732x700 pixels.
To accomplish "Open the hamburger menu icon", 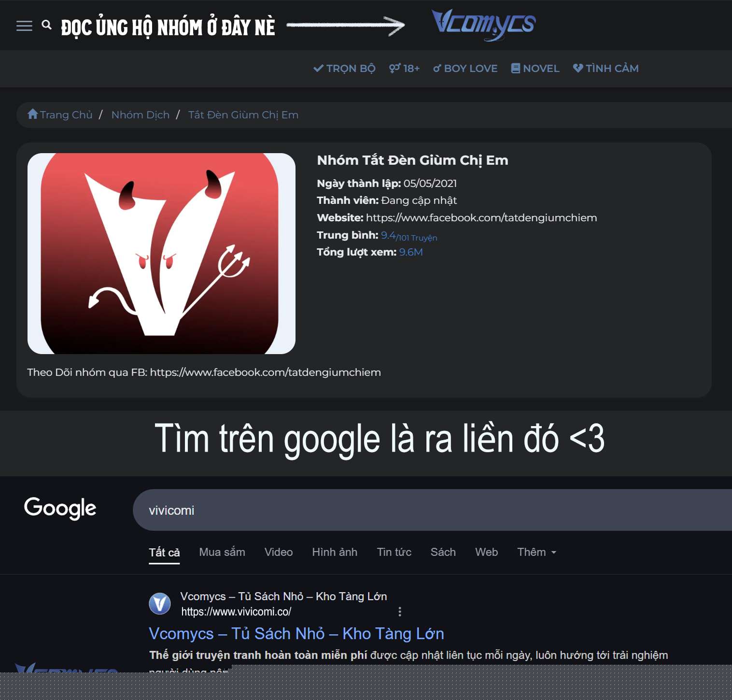I will click(x=24, y=26).
